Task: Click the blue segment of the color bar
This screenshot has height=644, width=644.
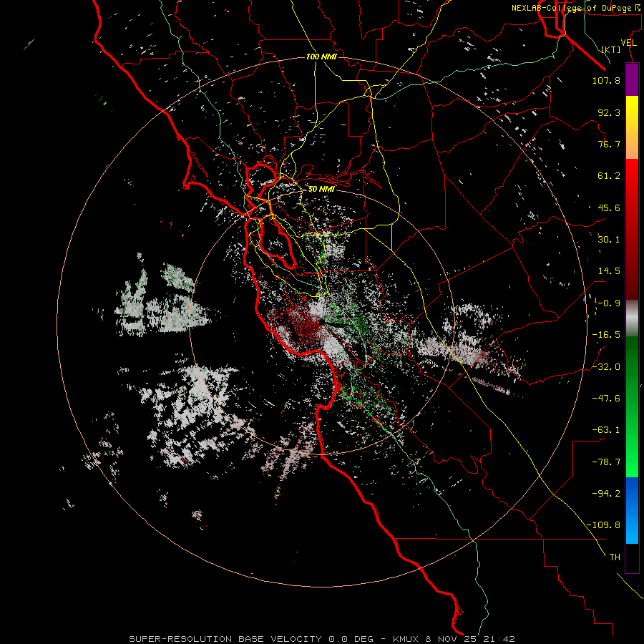Action: (632, 510)
